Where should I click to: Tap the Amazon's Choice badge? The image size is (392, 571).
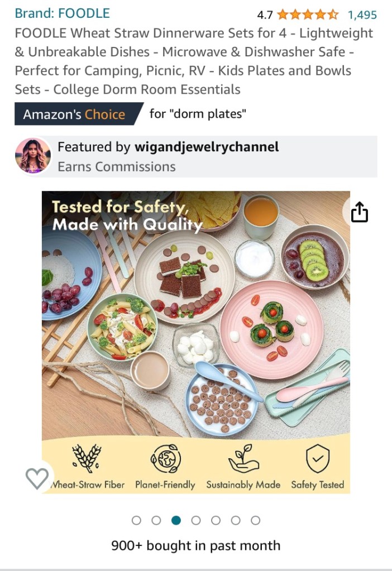click(79, 114)
